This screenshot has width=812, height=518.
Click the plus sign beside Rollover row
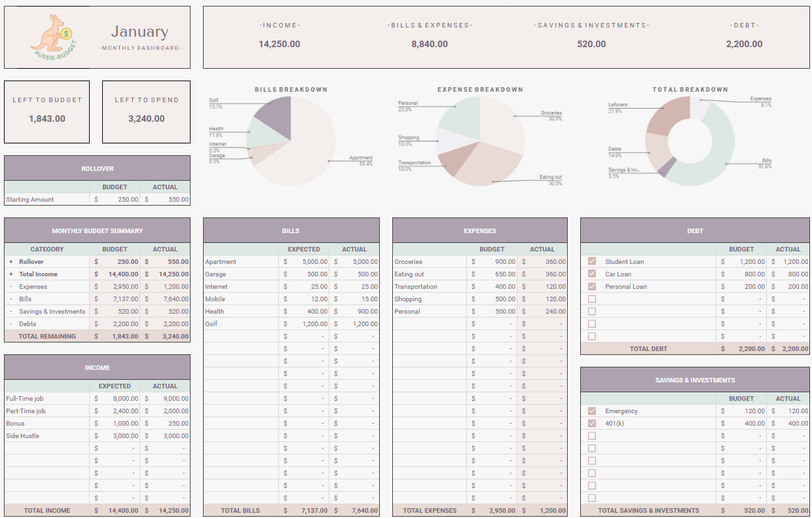11,262
